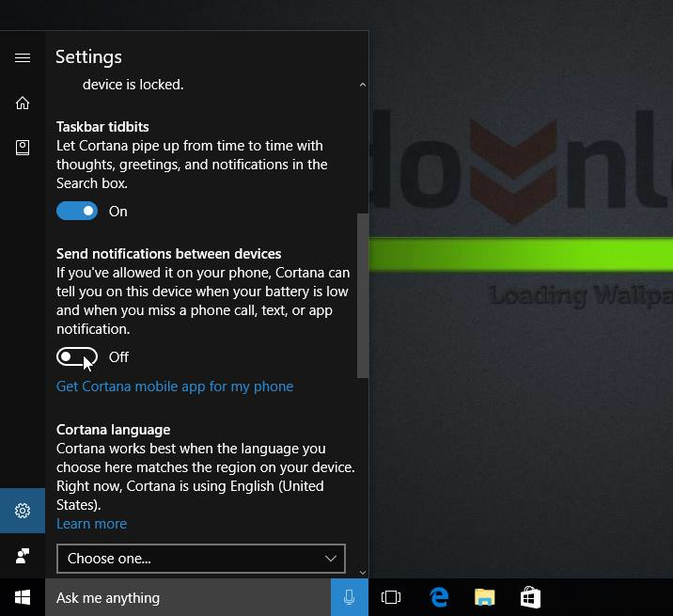Viewport: 673px width, 616px height.
Task: Open File Explorer from taskbar
Action: (x=485, y=597)
